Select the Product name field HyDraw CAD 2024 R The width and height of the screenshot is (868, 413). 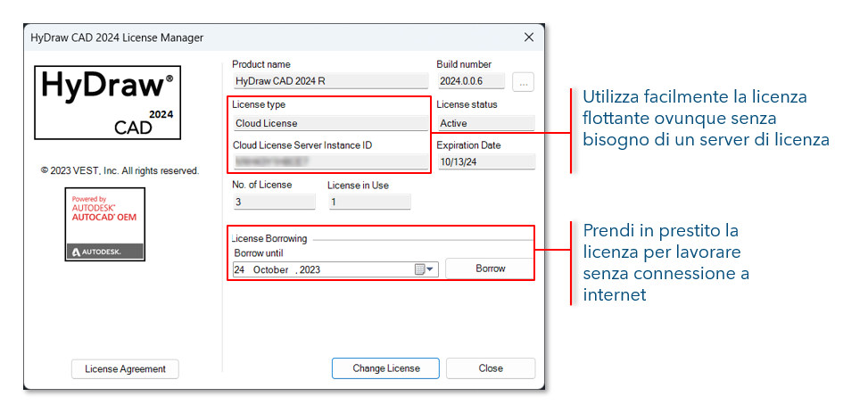click(x=330, y=81)
